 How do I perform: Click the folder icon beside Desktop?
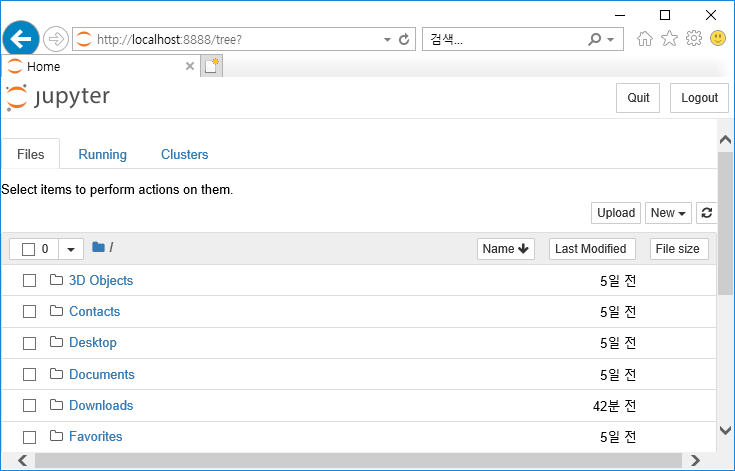[56, 342]
